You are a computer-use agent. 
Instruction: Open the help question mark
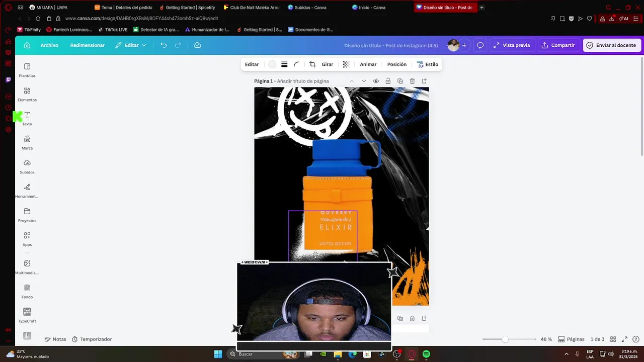[636, 339]
